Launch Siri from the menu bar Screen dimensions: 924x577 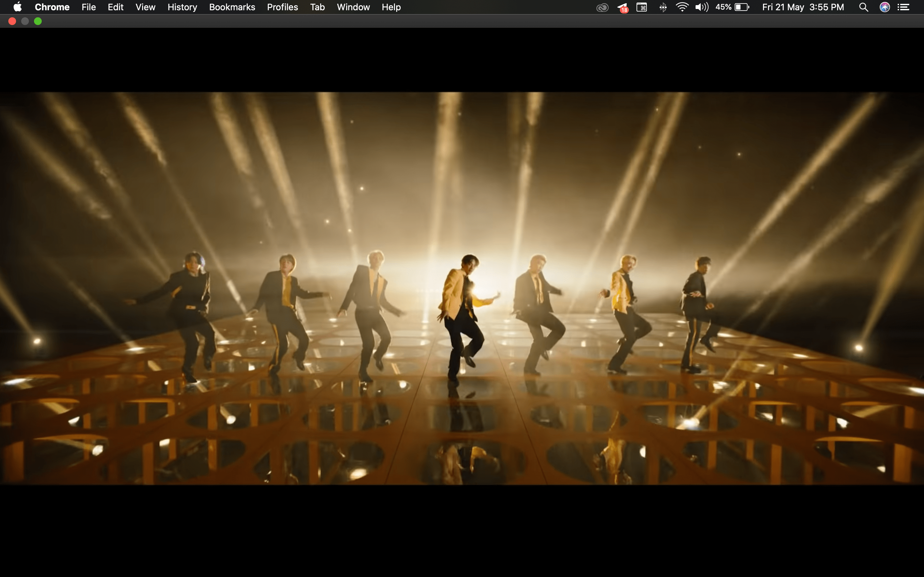885,7
